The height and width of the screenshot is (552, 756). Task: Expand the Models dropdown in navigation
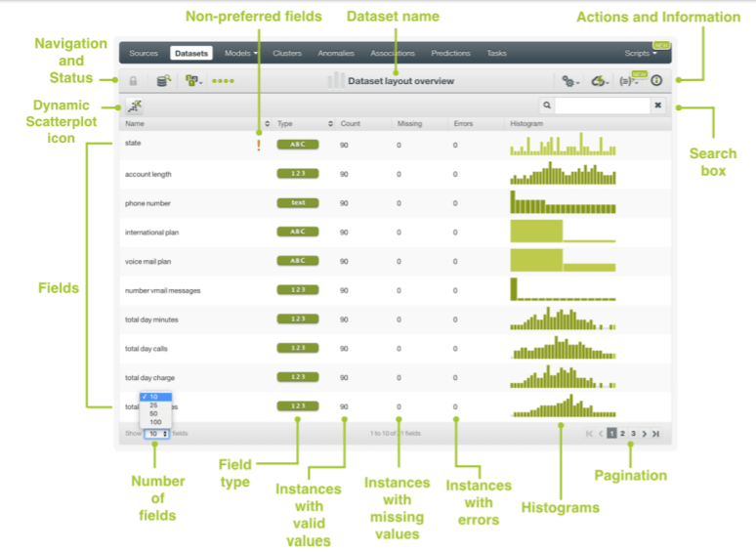(x=240, y=53)
